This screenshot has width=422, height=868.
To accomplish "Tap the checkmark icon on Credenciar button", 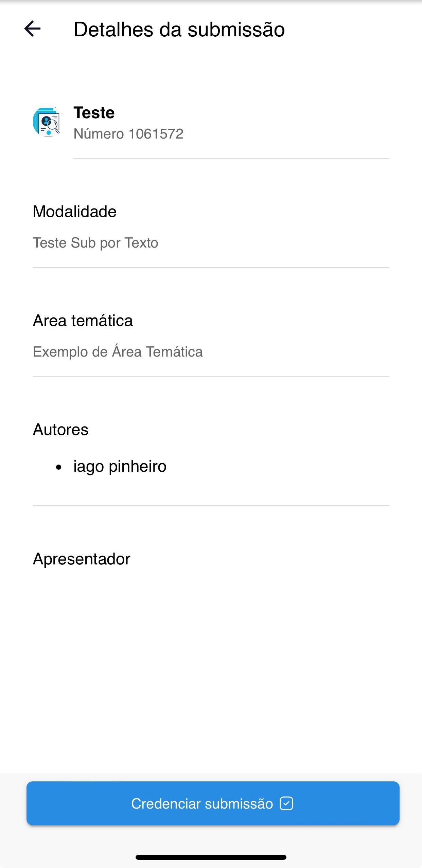I will point(286,803).
